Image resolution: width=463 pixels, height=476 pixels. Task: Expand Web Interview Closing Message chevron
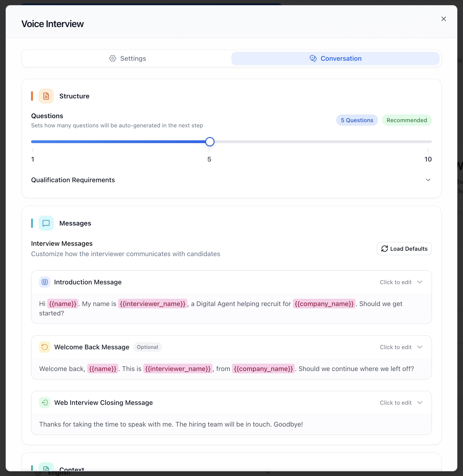pyautogui.click(x=420, y=403)
